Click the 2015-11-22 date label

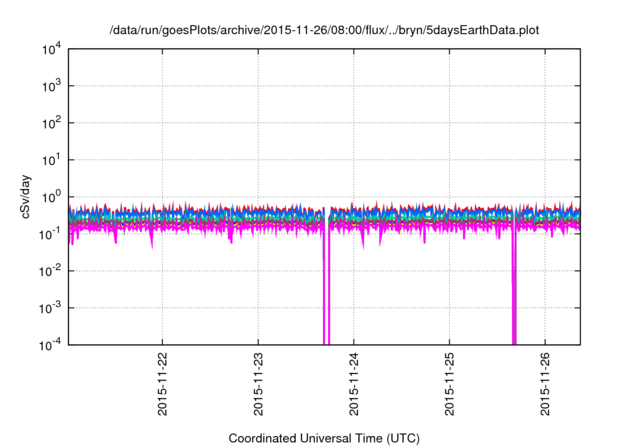tap(162, 384)
